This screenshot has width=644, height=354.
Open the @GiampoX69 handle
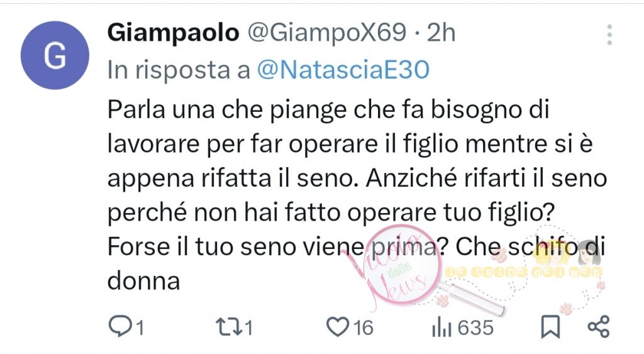point(327,33)
